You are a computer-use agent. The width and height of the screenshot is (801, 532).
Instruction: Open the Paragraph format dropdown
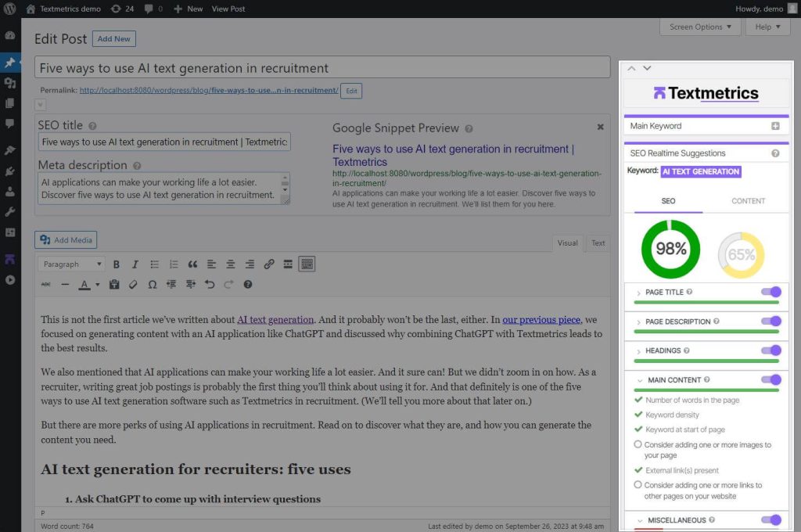coord(72,264)
